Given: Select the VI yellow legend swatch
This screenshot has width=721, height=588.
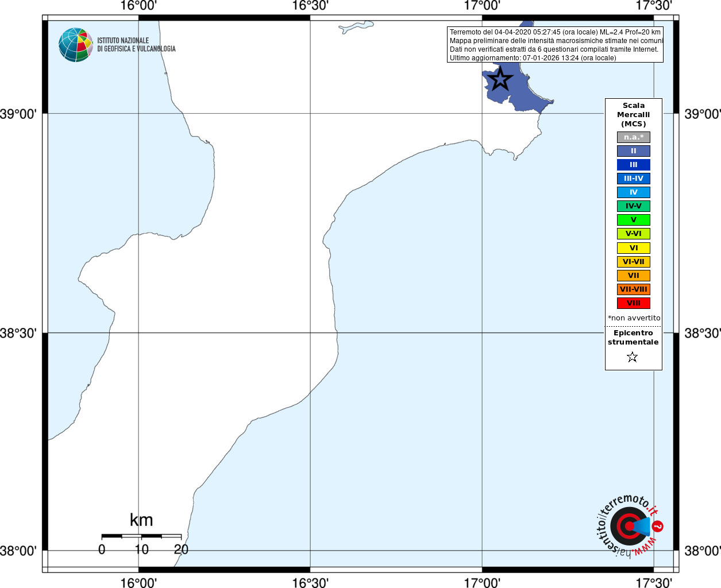Looking at the screenshot, I should click(634, 248).
